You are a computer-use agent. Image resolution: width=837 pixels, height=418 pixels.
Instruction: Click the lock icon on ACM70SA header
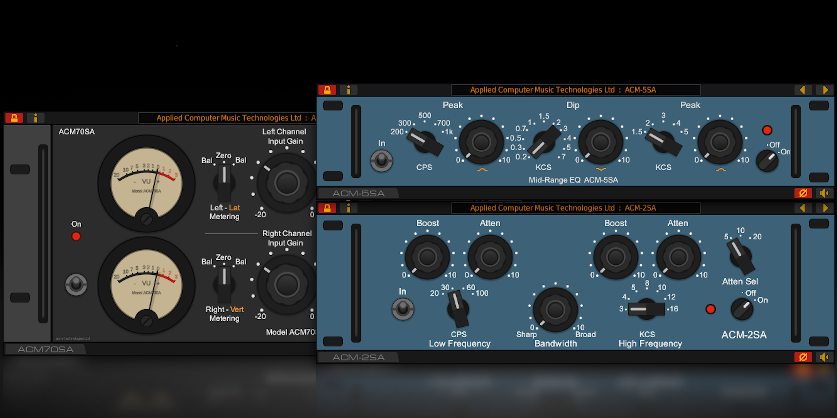(x=14, y=118)
